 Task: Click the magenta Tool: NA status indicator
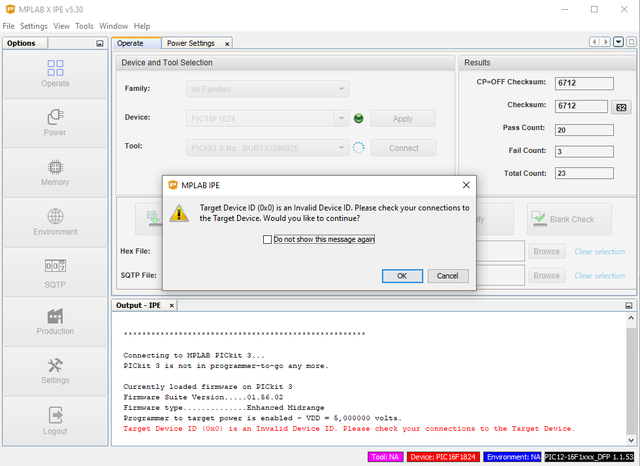click(385, 457)
